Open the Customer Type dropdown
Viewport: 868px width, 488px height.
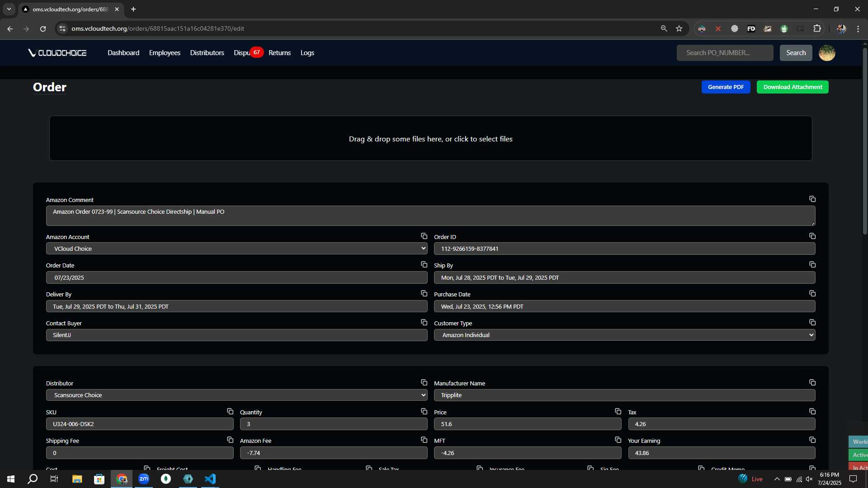[624, 335]
